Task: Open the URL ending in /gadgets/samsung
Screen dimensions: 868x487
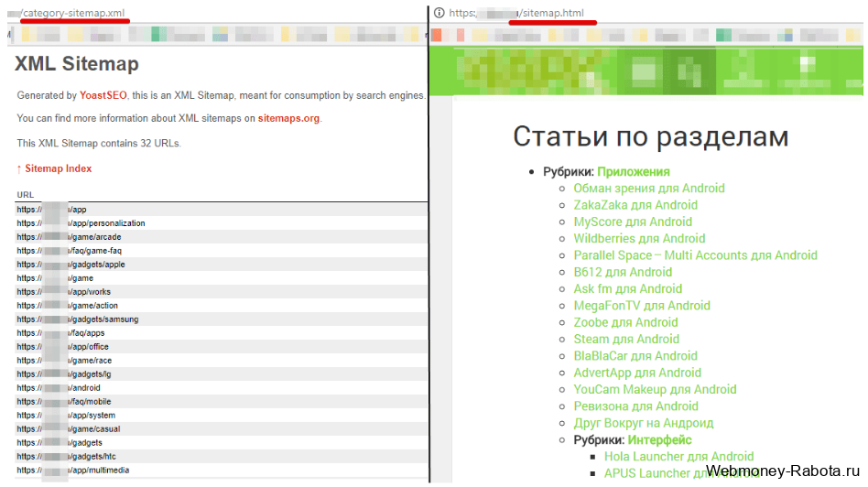Action: coord(78,319)
